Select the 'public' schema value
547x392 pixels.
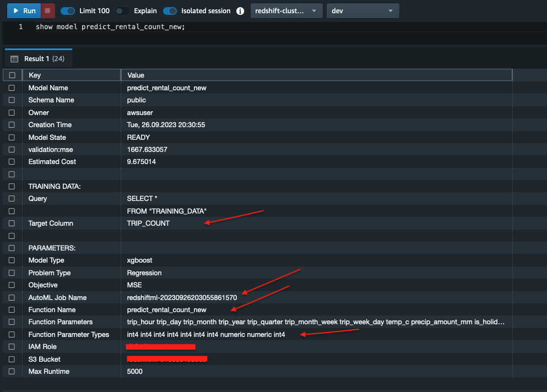[137, 100]
